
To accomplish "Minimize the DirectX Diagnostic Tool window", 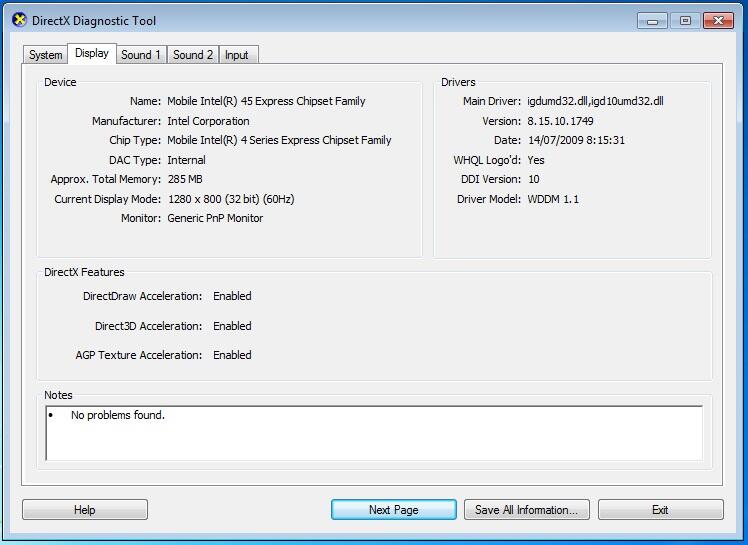I will click(x=652, y=21).
